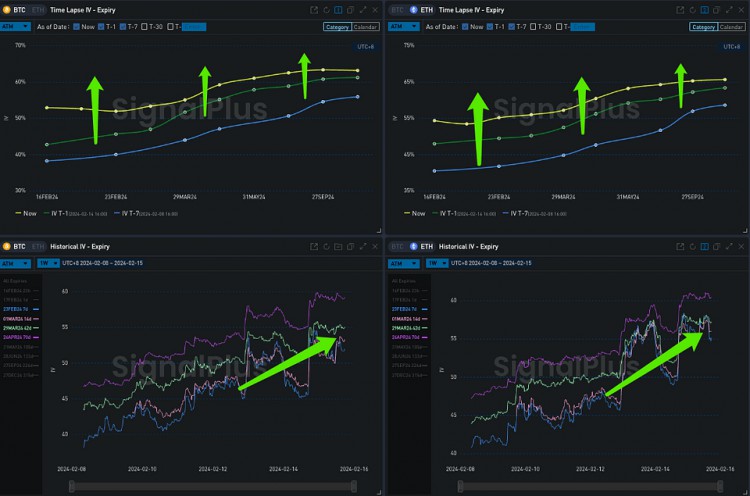Open custom T- date picker in ETH Time Lapse panel
The image size is (750, 496).
pos(583,27)
